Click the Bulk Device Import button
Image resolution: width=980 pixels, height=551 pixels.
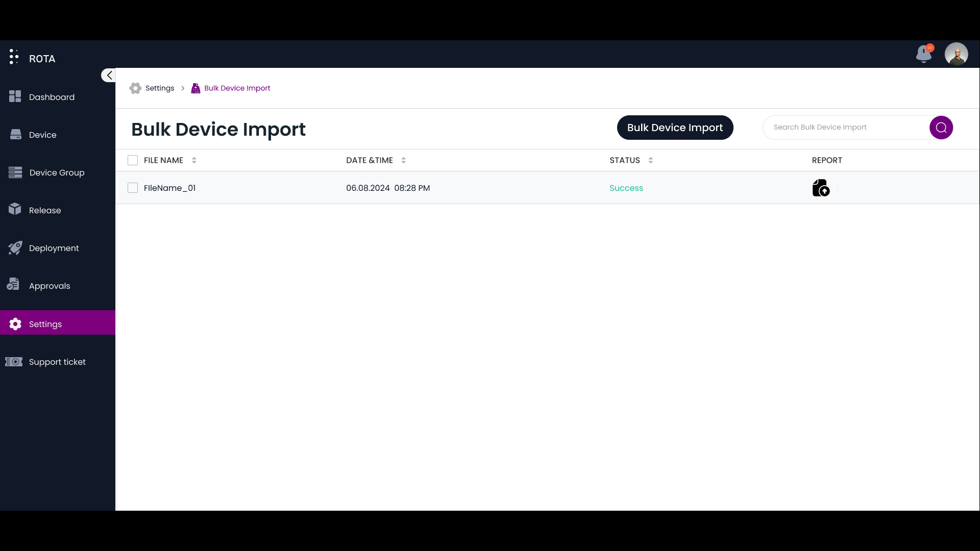[x=675, y=128]
